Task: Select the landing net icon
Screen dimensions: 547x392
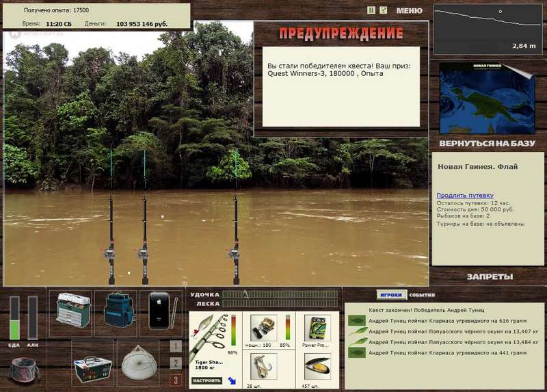Action: tap(139, 363)
